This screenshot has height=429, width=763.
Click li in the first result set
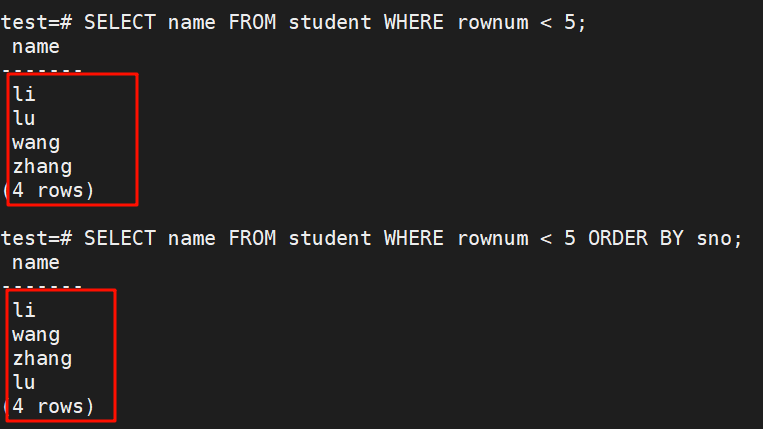(24, 94)
